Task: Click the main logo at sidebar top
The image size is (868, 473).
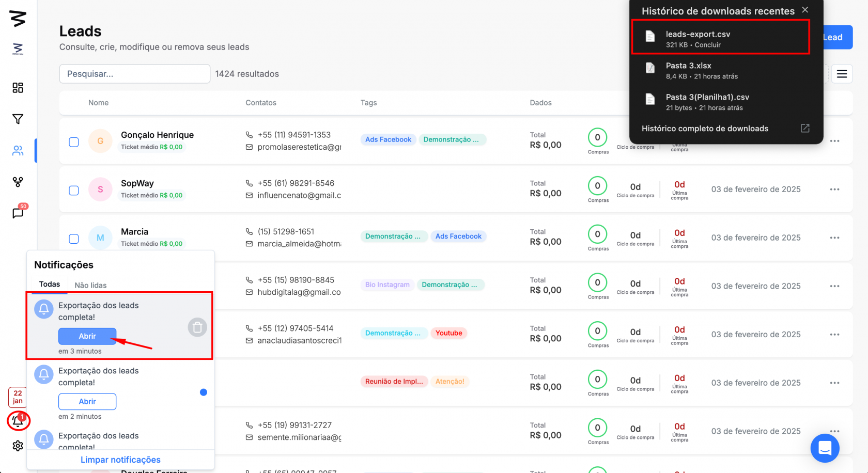Action: tap(18, 19)
